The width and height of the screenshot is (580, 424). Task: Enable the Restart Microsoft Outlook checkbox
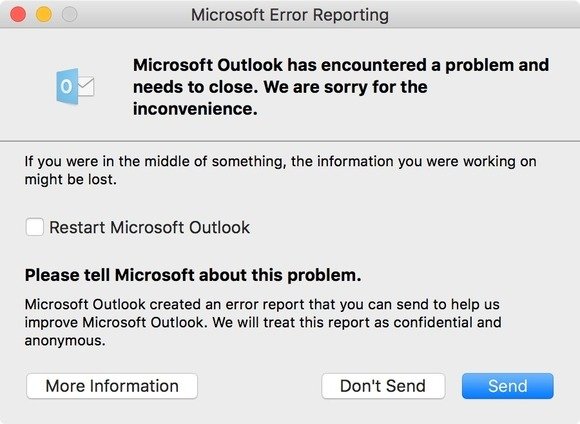(x=35, y=227)
